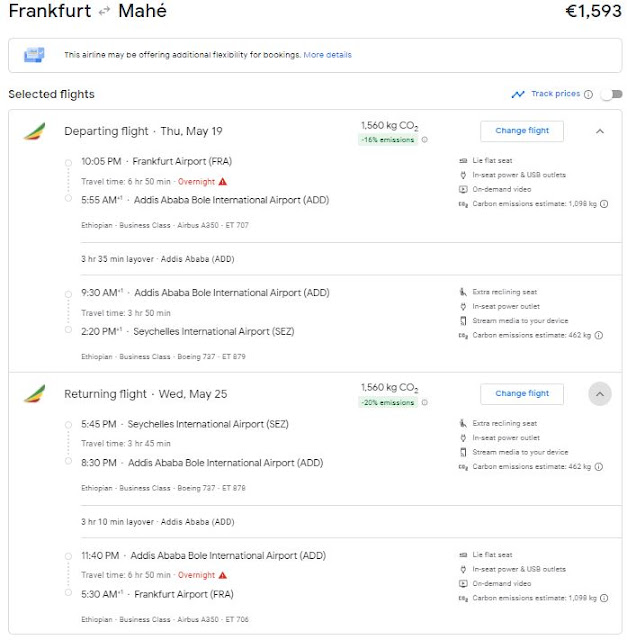The image size is (627, 640).
Task: Click the Ethiopian logo on returning flight
Action: coord(34,394)
